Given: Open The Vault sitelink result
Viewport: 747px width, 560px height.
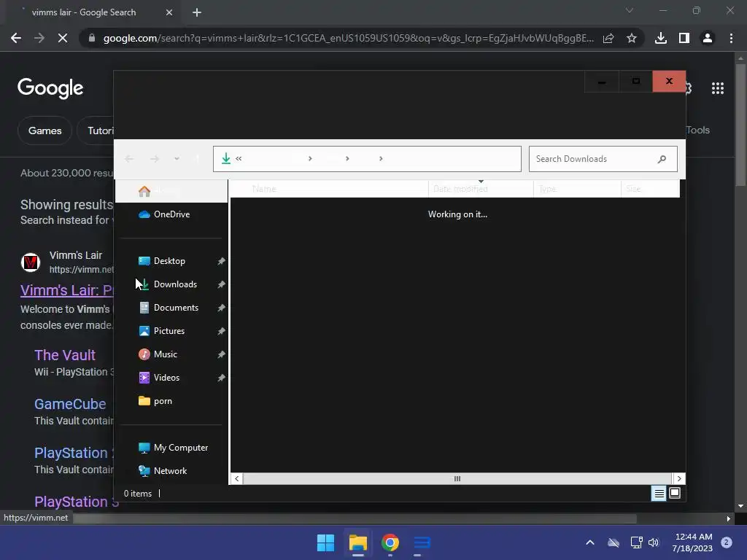Looking at the screenshot, I should 65,355.
